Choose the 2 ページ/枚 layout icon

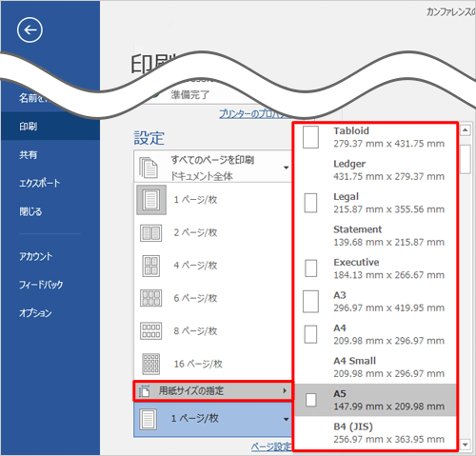tap(151, 233)
